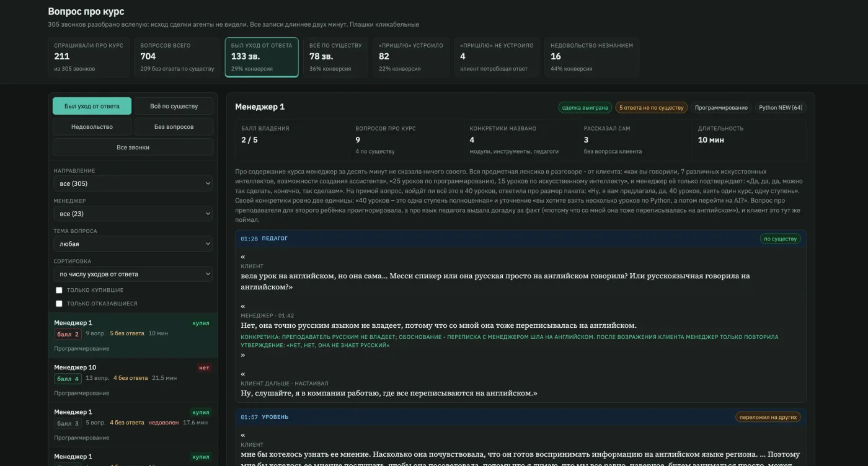Click the «Конкретики названо» 4 cell

(520, 140)
